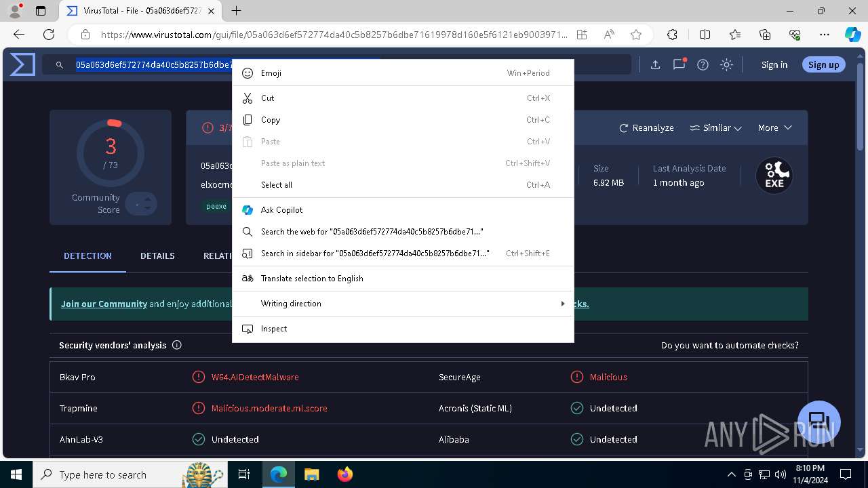
Task: Click Malicious.moderate.ml.score result text
Action: point(269,408)
